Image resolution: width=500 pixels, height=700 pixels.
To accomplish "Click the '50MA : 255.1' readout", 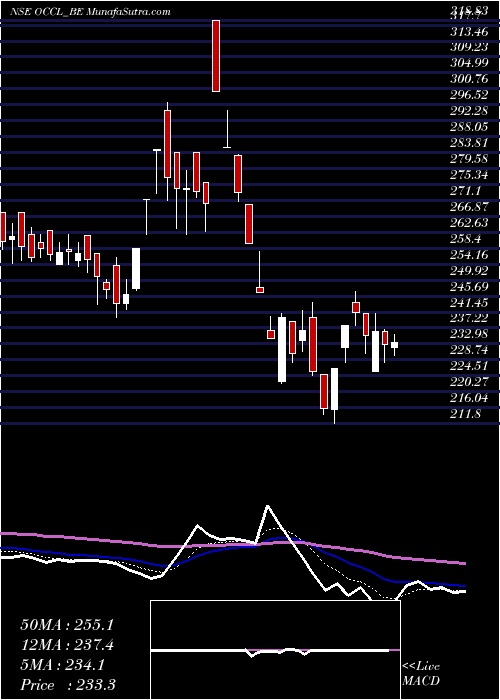I will [x=67, y=625].
